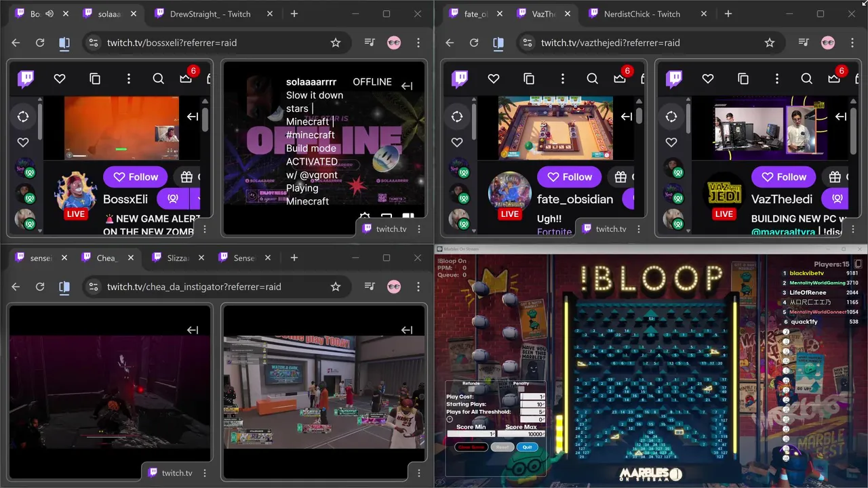Screen dimensions: 868x488
Task: Open Chrome menu in chea_da_instigator window
Action: click(x=419, y=287)
